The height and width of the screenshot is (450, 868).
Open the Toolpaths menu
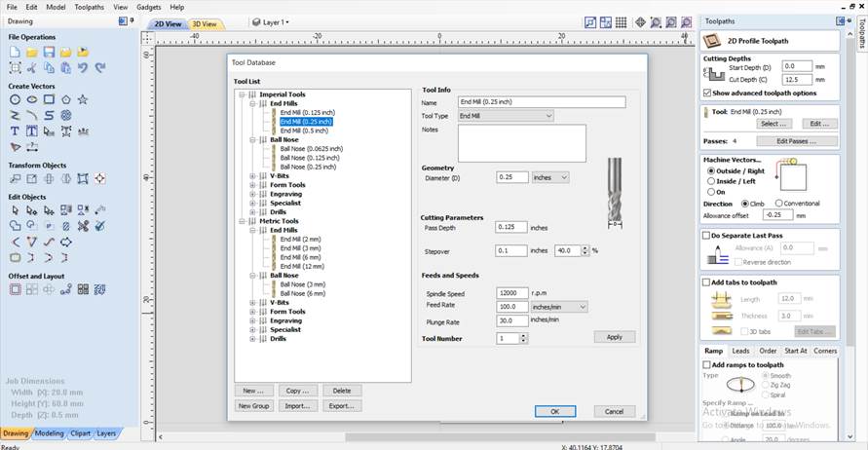tap(89, 7)
